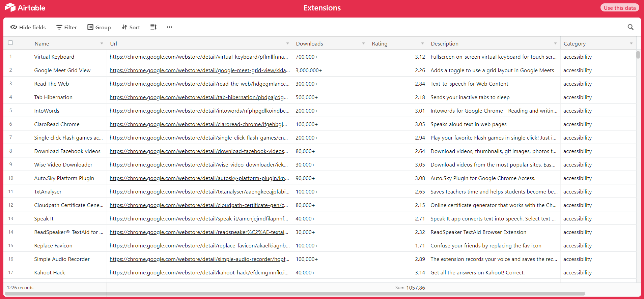The image size is (644, 299).
Task: Open the virtual-keyboard webstore link
Action: click(x=199, y=57)
